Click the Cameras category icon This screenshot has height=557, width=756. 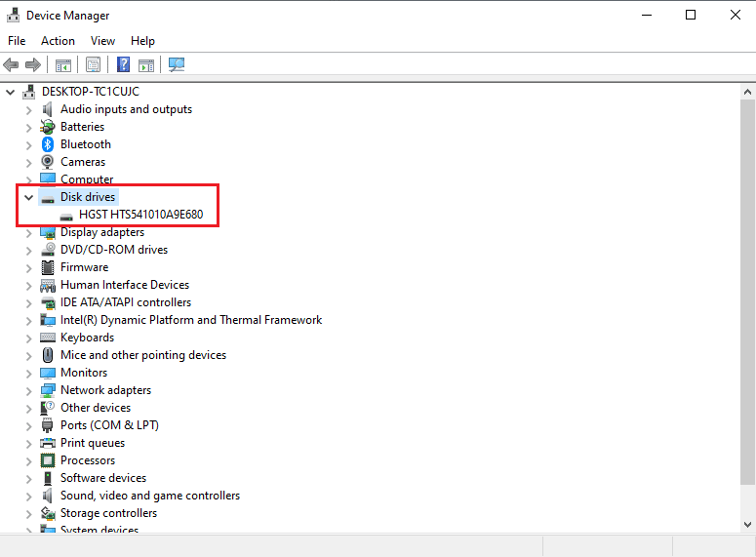47,162
